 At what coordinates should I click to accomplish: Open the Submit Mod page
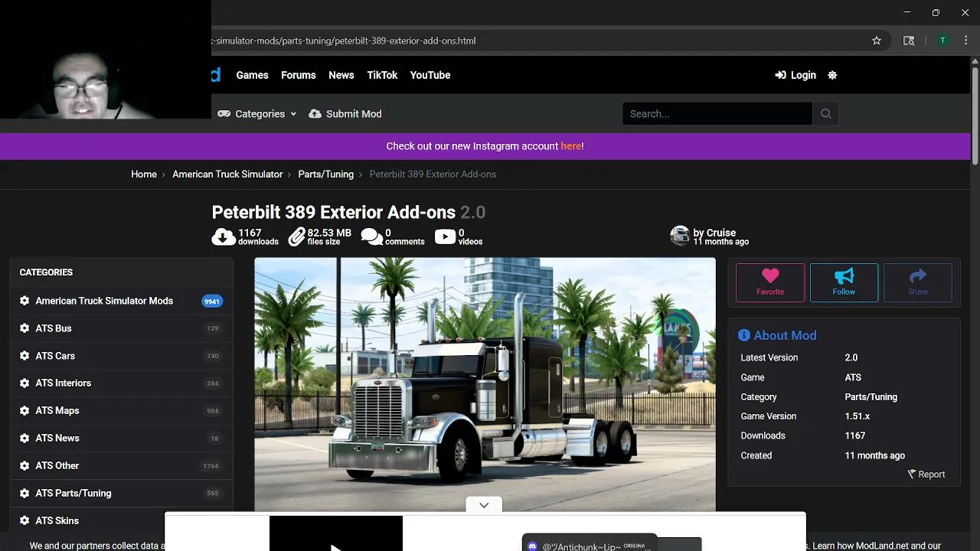(x=345, y=113)
